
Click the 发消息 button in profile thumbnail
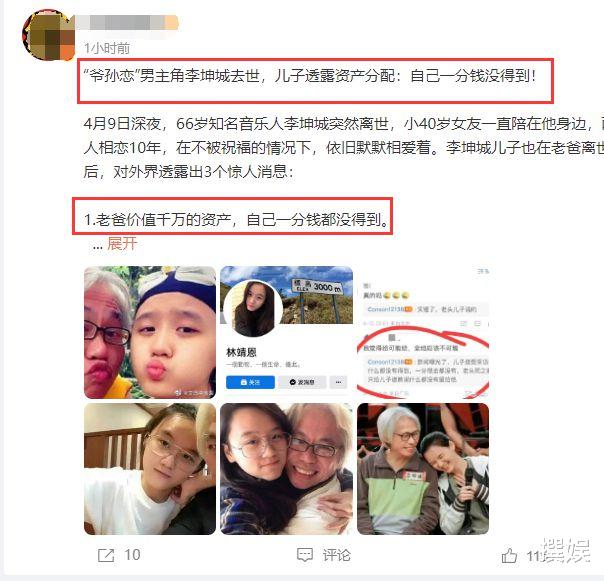[x=302, y=382]
